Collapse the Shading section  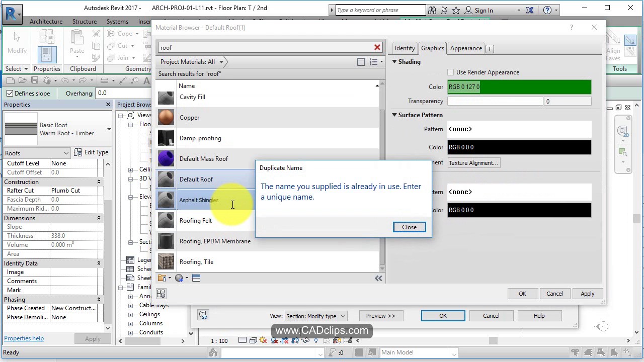[x=395, y=62]
